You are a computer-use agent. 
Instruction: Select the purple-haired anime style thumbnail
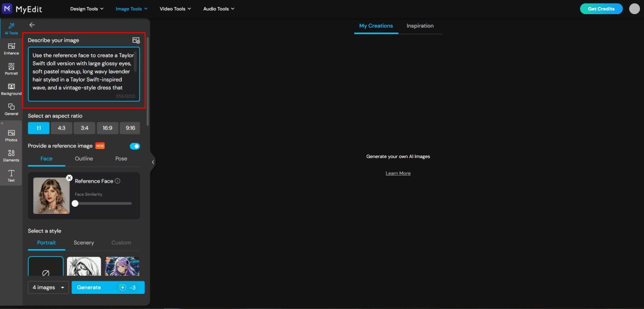point(122,267)
